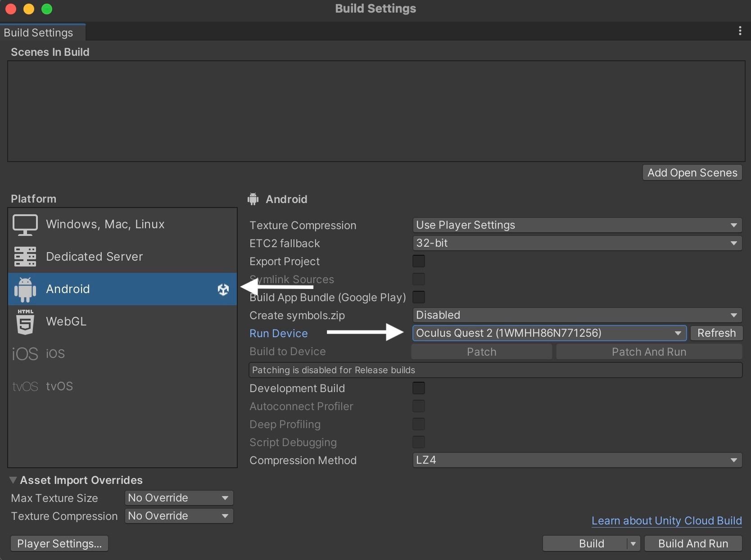The width and height of the screenshot is (751, 560).
Task: Click the Patch button
Action: point(482,352)
